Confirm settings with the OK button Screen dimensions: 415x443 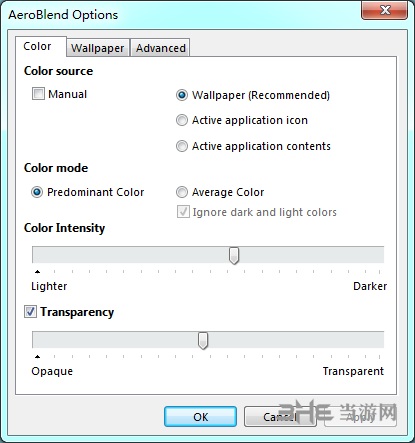(x=200, y=417)
